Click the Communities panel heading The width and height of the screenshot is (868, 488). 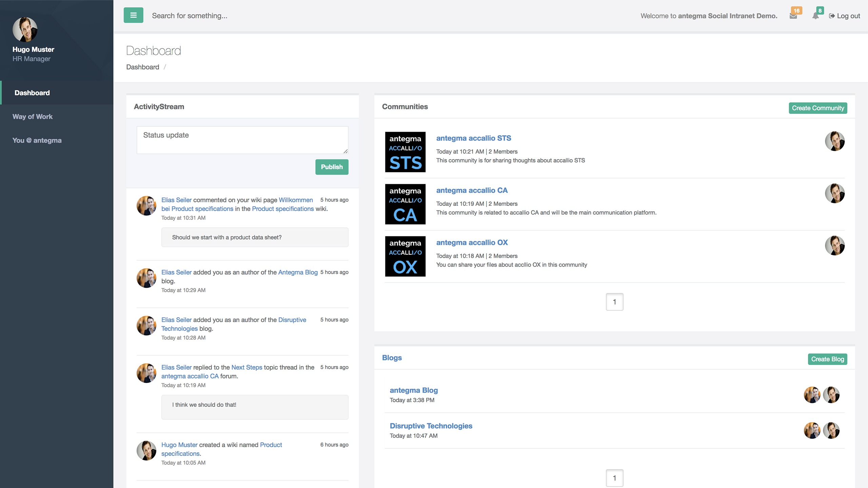[x=405, y=107]
